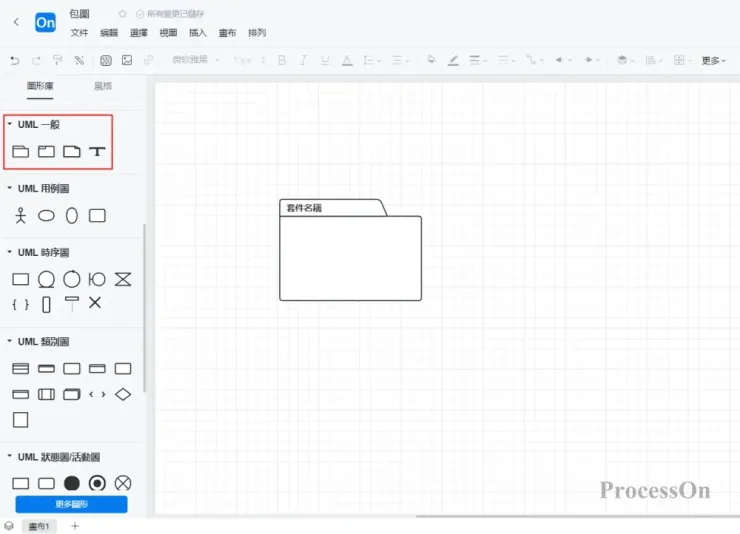The image size is (740, 534).
Task: Collapse the UML 用例圖 section
Action: (x=9, y=188)
